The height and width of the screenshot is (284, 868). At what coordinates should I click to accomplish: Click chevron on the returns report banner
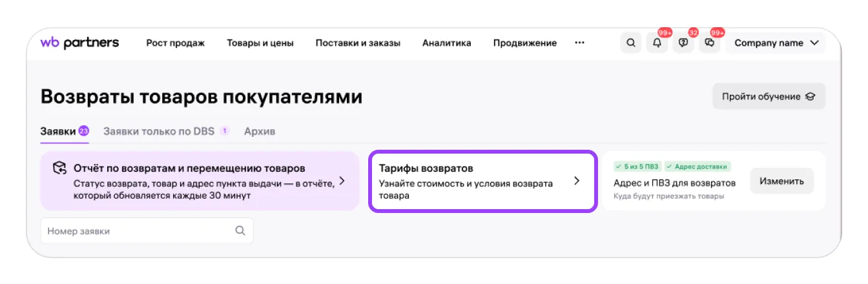342,181
